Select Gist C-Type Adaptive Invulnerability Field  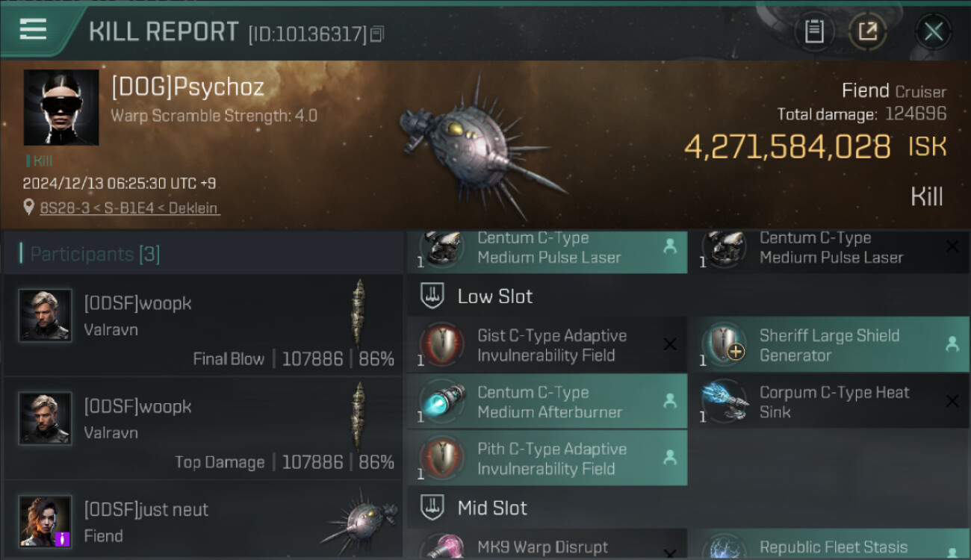click(x=547, y=345)
